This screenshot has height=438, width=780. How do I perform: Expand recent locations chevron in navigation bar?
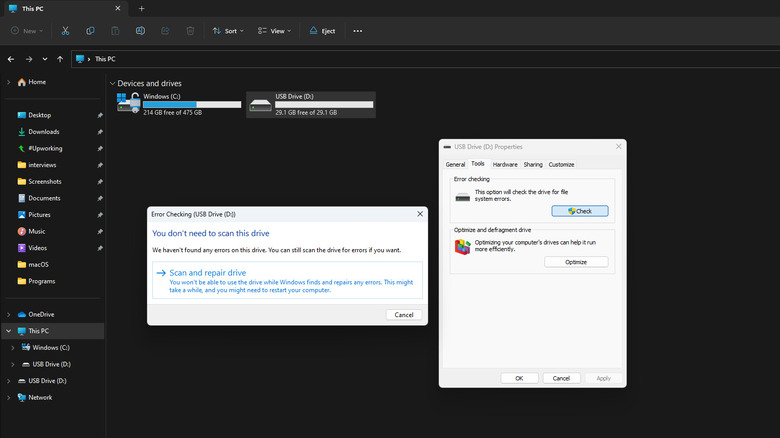click(44, 59)
